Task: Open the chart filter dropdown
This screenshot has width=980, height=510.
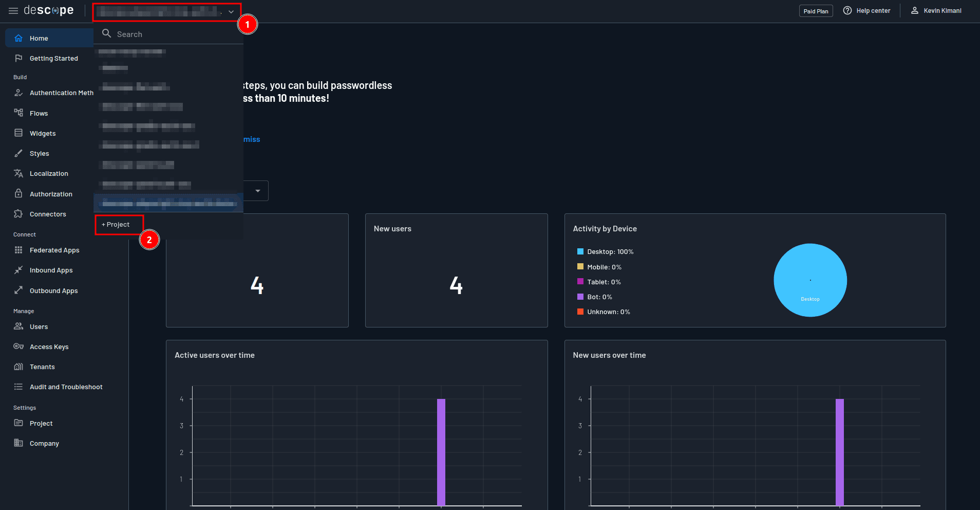Action: coord(258,190)
